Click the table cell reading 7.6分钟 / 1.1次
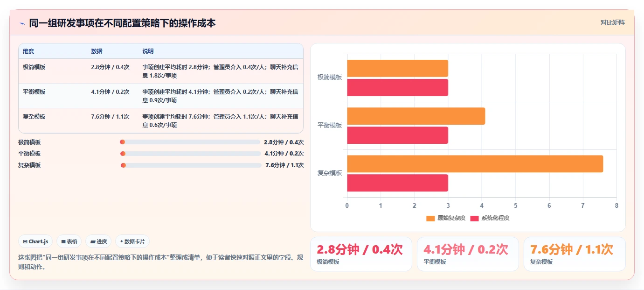The width and height of the screenshot is (644, 290). pos(111,117)
